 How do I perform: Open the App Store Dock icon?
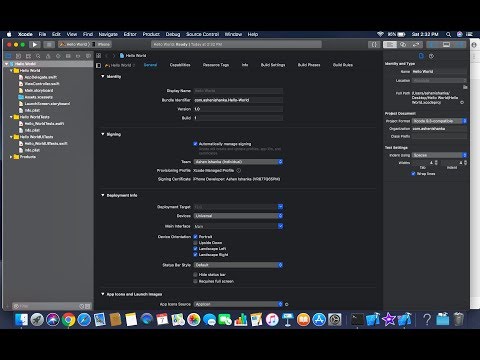(x=319, y=320)
